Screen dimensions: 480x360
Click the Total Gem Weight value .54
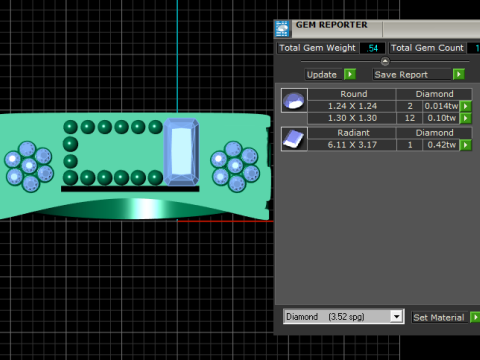(x=372, y=48)
